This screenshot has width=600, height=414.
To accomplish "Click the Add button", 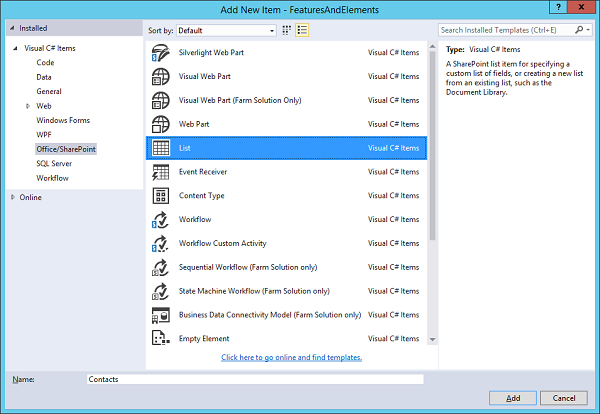I will pyautogui.click(x=513, y=397).
